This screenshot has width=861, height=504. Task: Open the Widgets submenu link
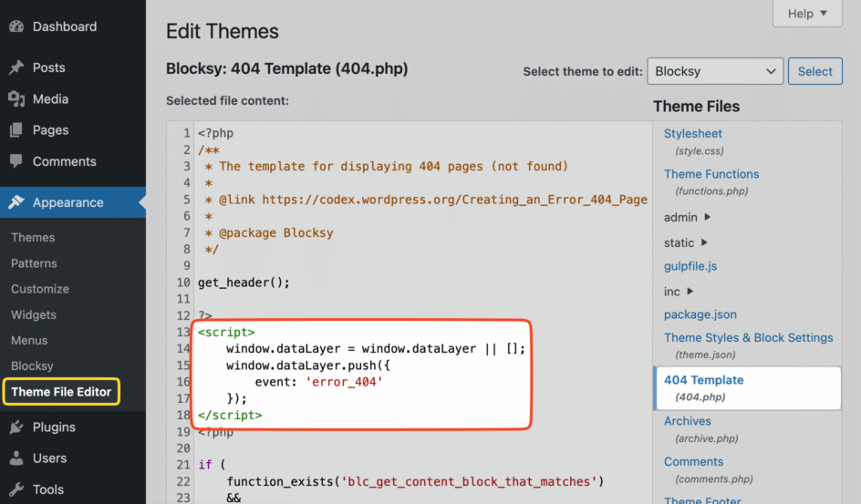pos(34,314)
